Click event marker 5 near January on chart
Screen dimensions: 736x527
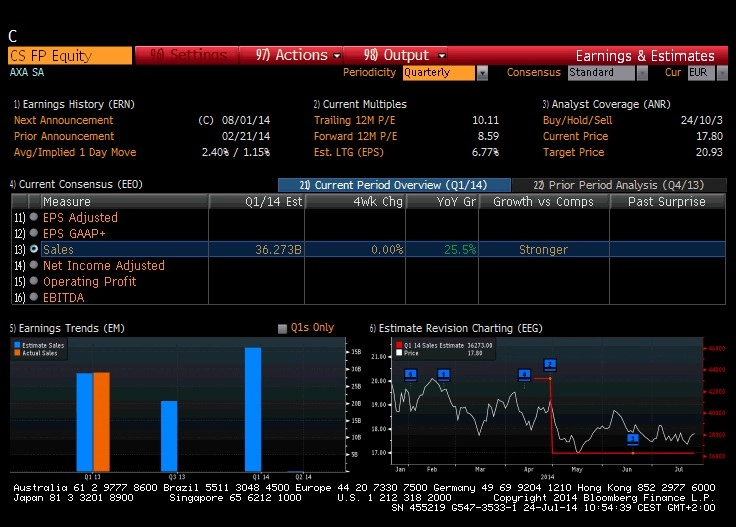[411, 374]
